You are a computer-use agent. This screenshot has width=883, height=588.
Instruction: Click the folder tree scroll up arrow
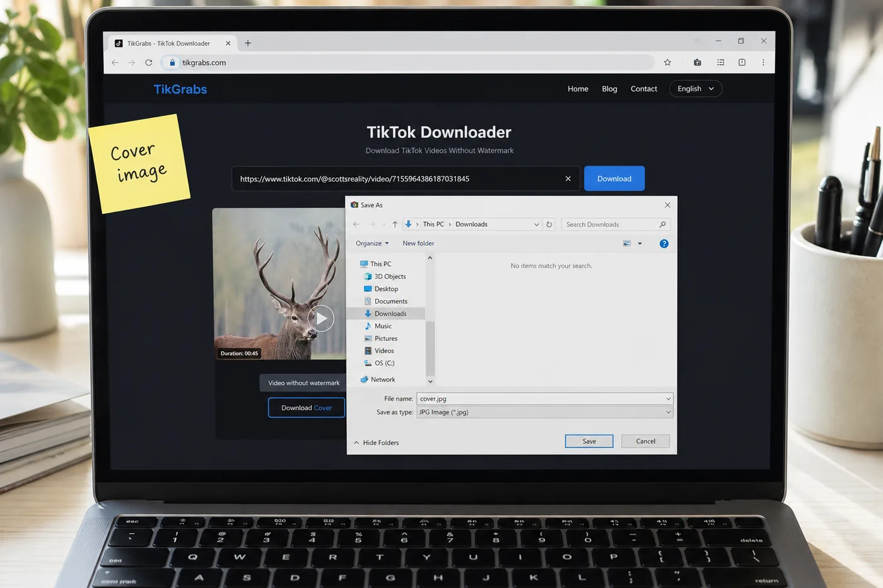[x=430, y=258]
